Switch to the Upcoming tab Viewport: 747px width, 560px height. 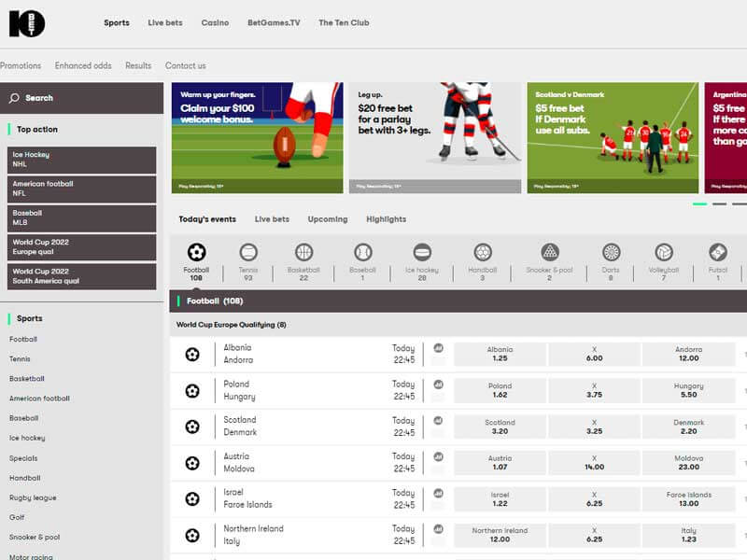pyautogui.click(x=328, y=219)
